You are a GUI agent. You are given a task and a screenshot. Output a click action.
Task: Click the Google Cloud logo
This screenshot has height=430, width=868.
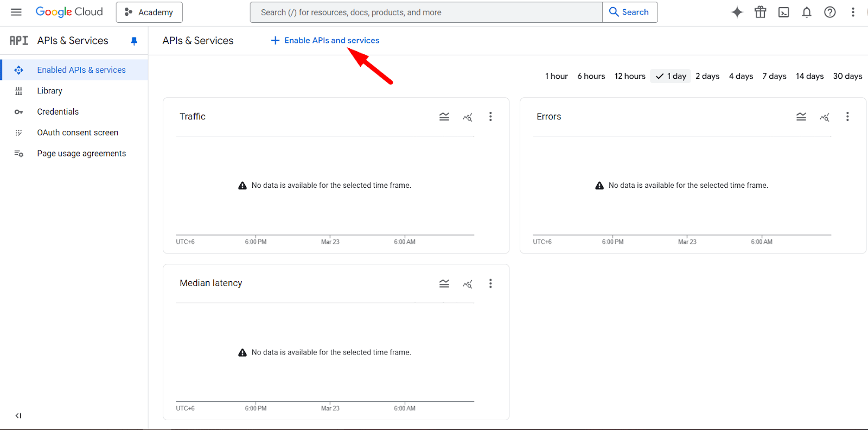click(69, 12)
